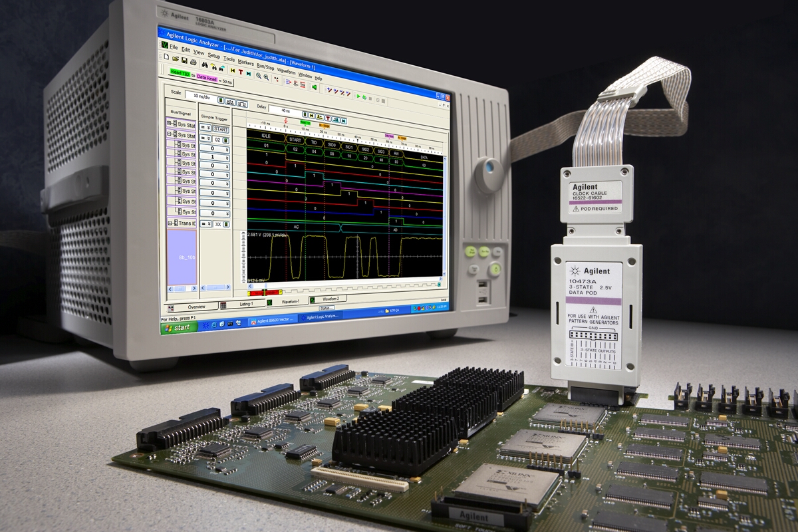Expand the collapsed Sys Stat bus row
The width and height of the screenshot is (798, 532).
pos(170,124)
